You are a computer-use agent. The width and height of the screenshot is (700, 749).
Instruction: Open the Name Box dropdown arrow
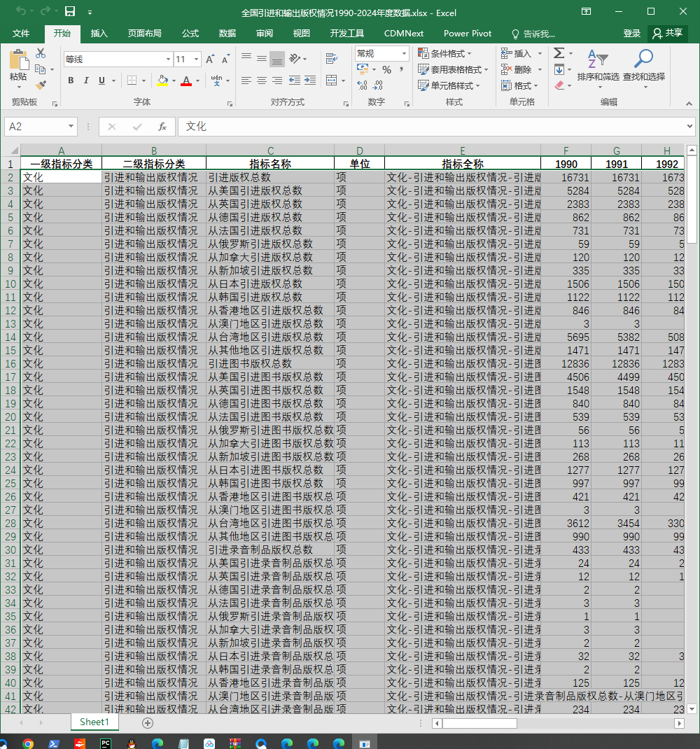(x=71, y=126)
